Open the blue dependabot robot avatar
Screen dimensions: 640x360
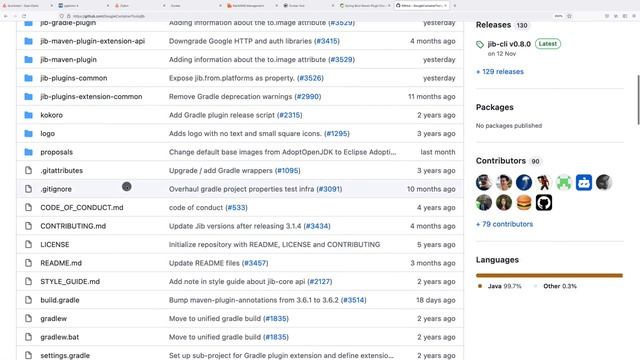tap(584, 182)
